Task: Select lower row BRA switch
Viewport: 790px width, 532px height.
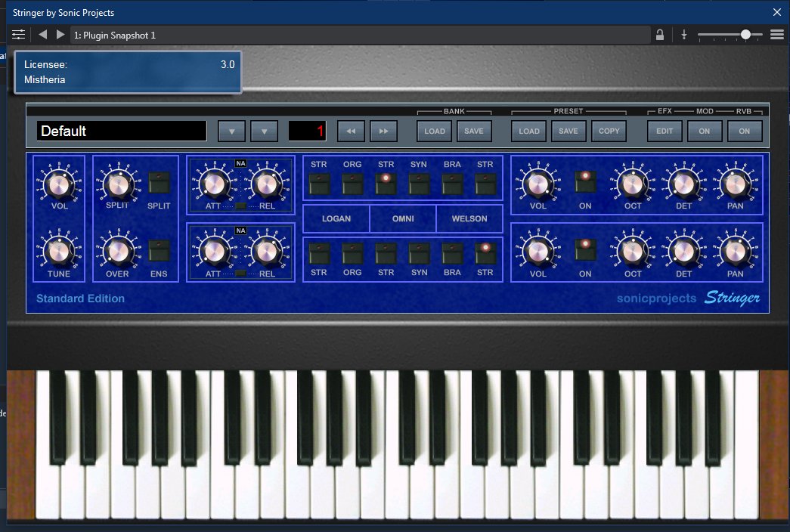Action: point(452,253)
